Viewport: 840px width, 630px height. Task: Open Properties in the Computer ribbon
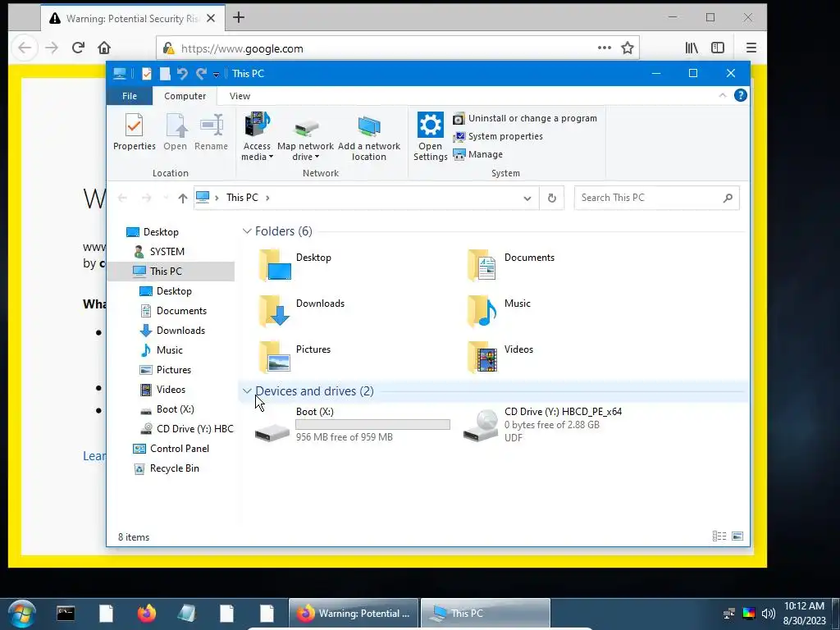click(x=134, y=132)
